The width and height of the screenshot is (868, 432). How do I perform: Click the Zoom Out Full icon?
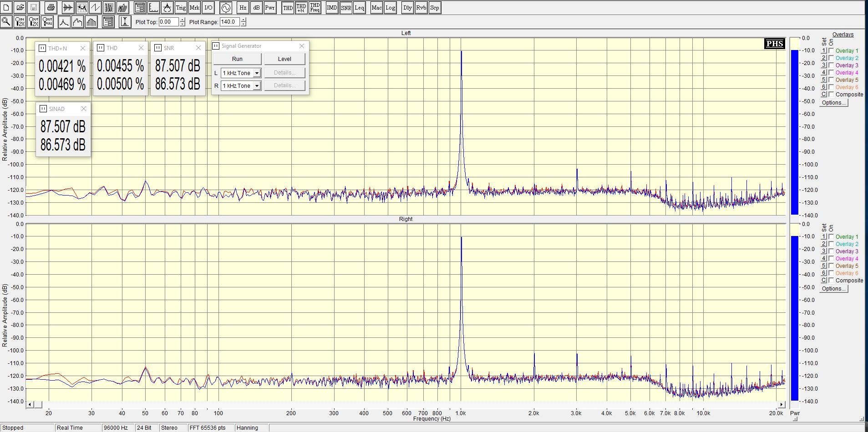click(47, 21)
